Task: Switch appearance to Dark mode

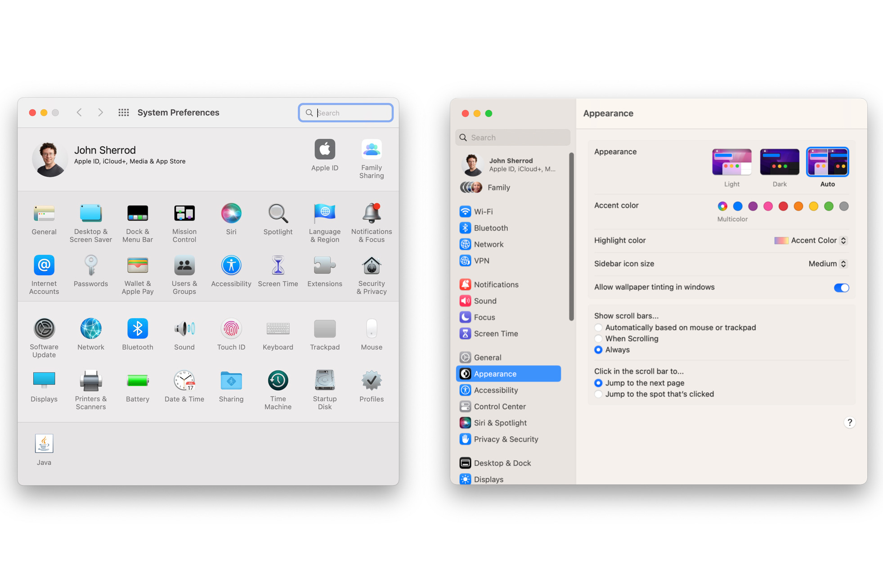Action: (779, 162)
